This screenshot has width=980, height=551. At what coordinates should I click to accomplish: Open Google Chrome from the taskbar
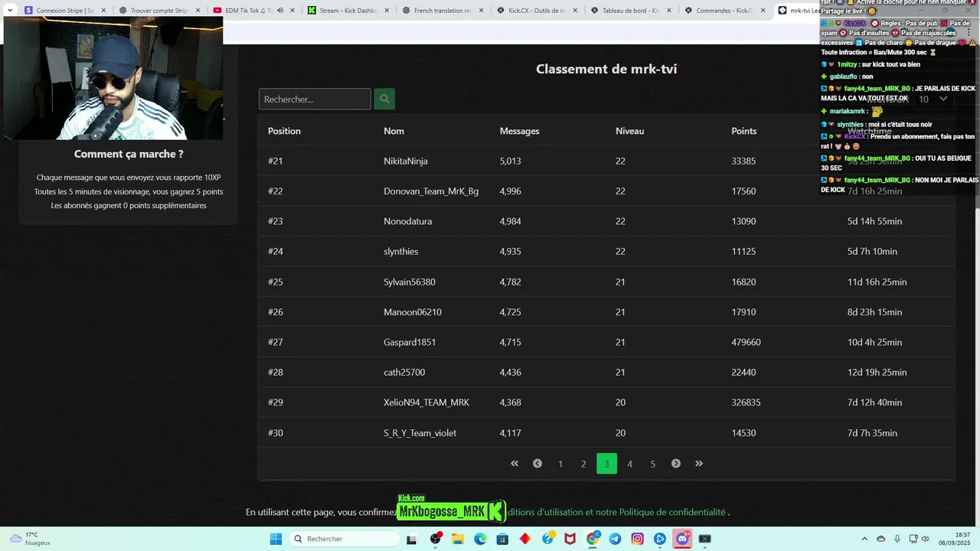(x=593, y=539)
